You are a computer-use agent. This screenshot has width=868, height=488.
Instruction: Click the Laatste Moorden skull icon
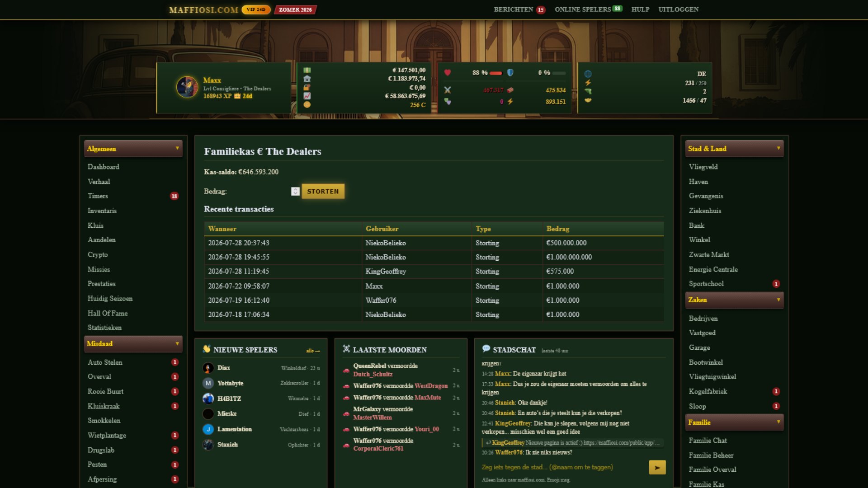tap(346, 349)
